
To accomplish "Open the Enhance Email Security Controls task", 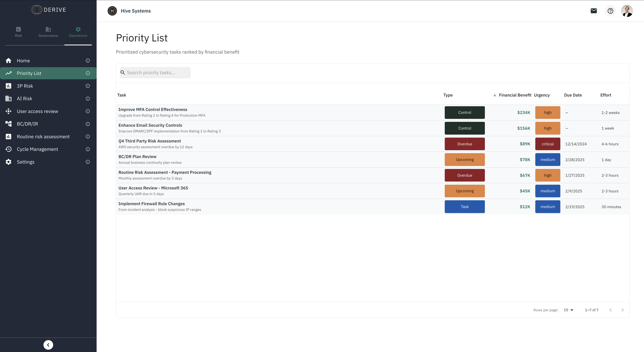I will (150, 125).
